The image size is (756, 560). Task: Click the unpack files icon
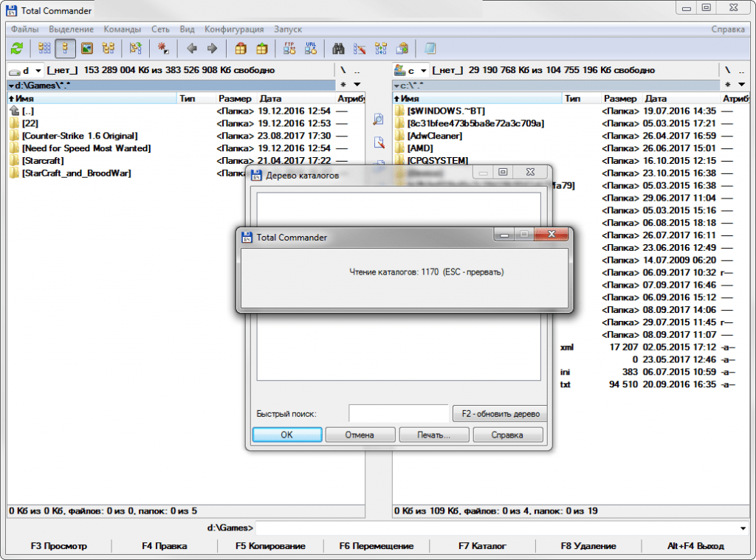pos(262,48)
